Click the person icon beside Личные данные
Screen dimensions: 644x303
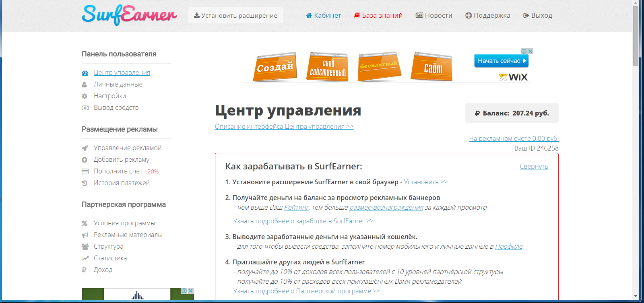[85, 85]
